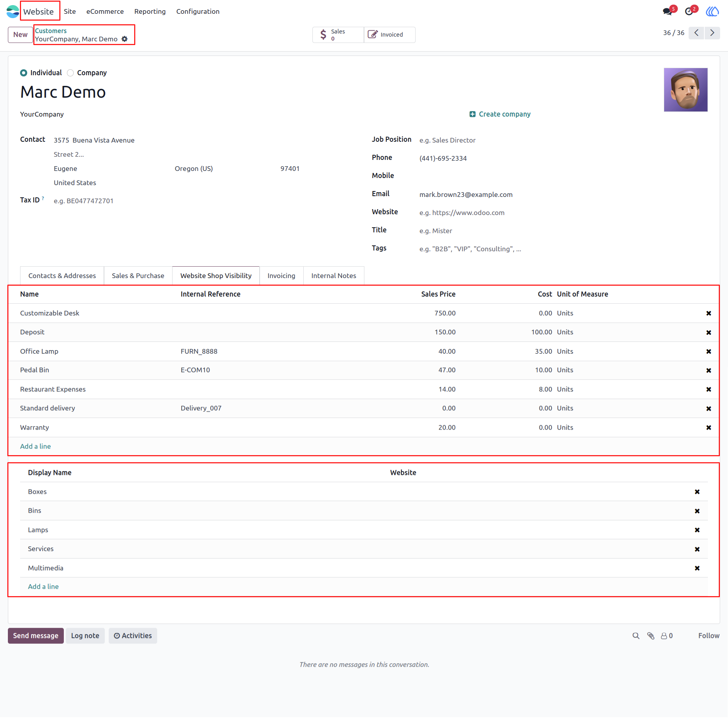Open the Site menu
This screenshot has width=728, height=718.
[x=70, y=11]
